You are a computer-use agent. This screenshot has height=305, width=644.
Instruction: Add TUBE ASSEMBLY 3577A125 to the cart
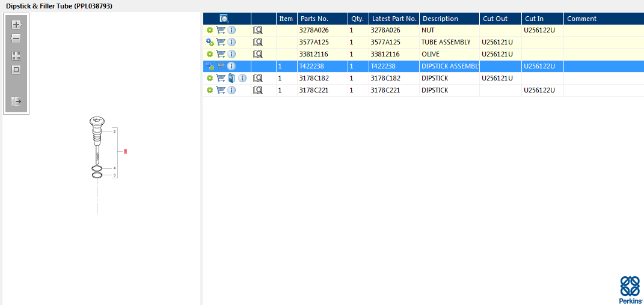point(221,42)
